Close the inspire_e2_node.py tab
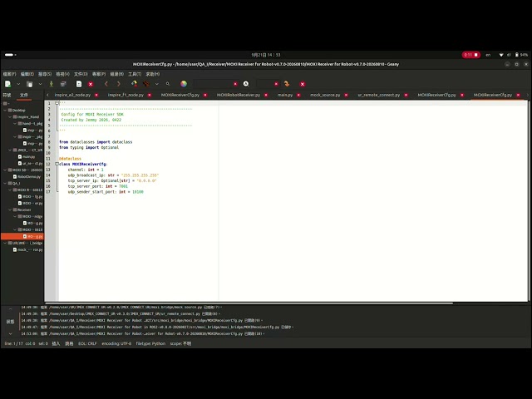 click(96, 95)
